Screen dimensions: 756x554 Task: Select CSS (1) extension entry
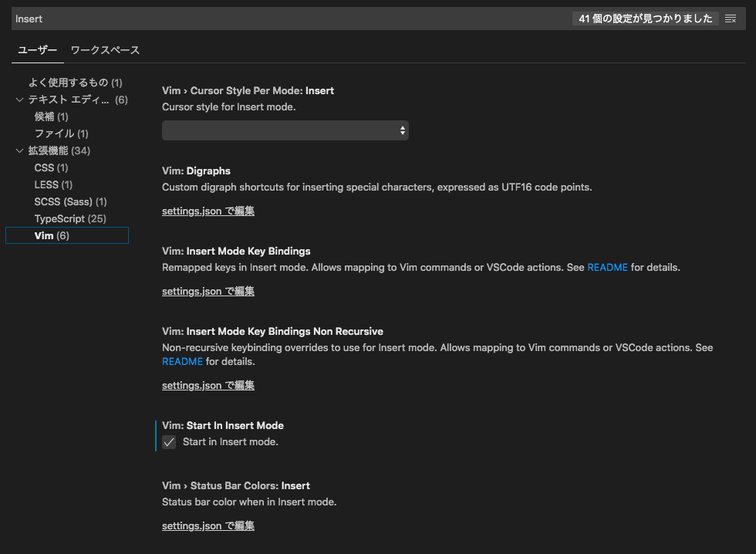(x=51, y=167)
